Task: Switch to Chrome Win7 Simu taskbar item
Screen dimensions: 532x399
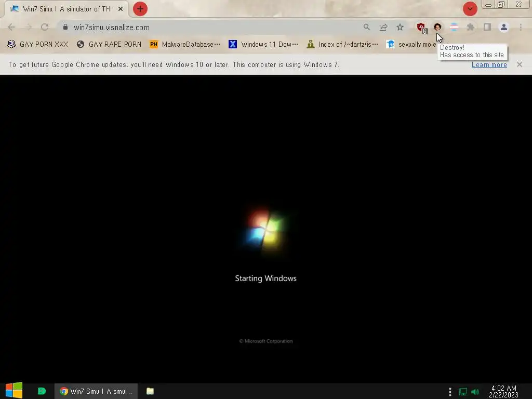Action: [96, 391]
